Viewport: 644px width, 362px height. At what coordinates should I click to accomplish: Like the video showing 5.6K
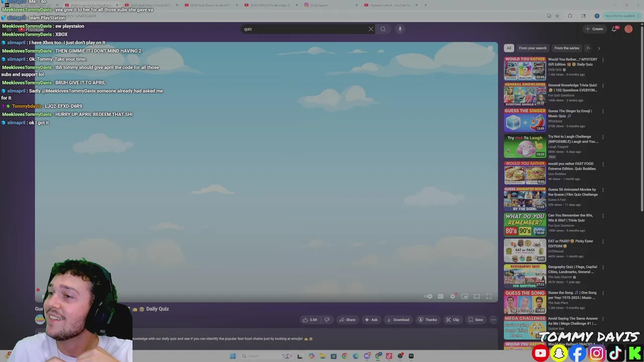click(x=310, y=320)
